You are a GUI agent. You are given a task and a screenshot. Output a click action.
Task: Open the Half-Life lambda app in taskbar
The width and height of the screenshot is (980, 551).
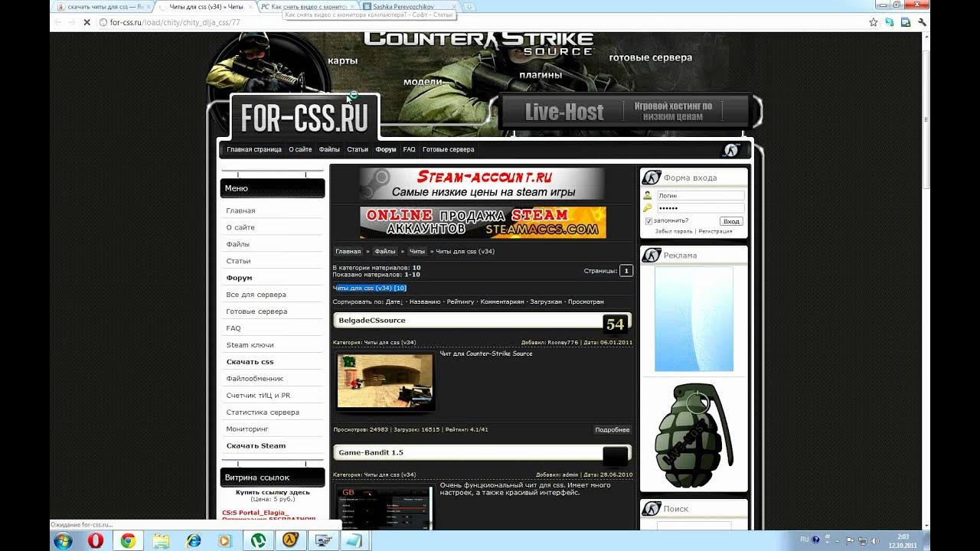(290, 540)
